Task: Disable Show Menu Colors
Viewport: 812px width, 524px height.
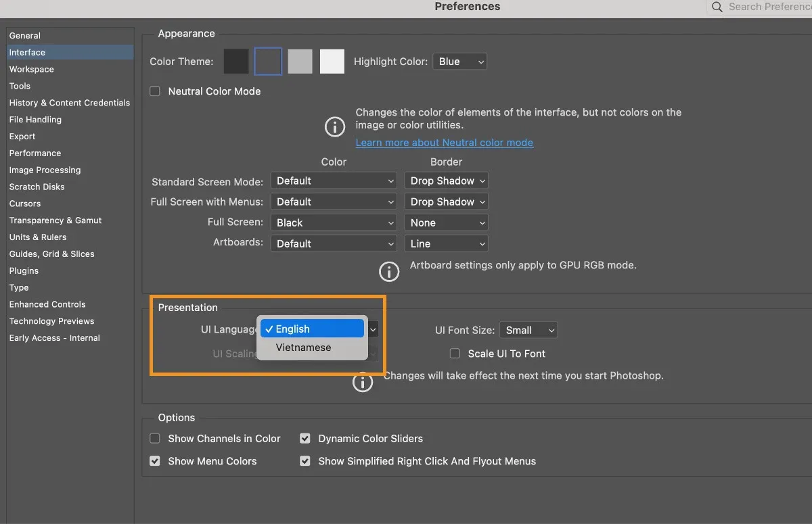Action: (x=154, y=461)
